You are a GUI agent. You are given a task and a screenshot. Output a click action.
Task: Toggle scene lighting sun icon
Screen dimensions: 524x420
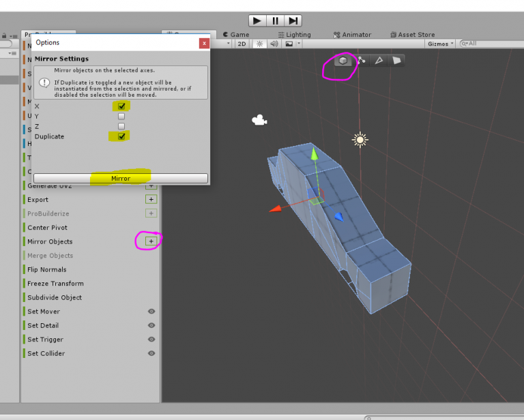260,44
